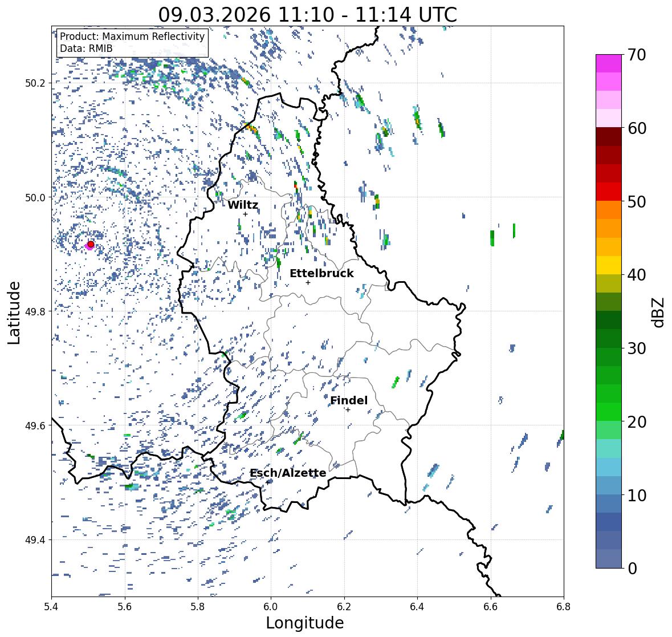Pick the magenta top colorbar swatch
The height and width of the screenshot is (637, 672).
609,63
